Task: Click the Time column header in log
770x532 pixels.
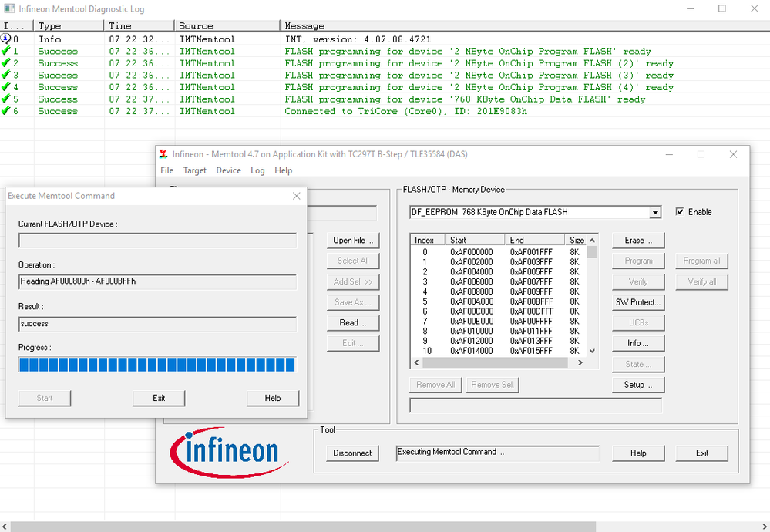Action: (139, 25)
